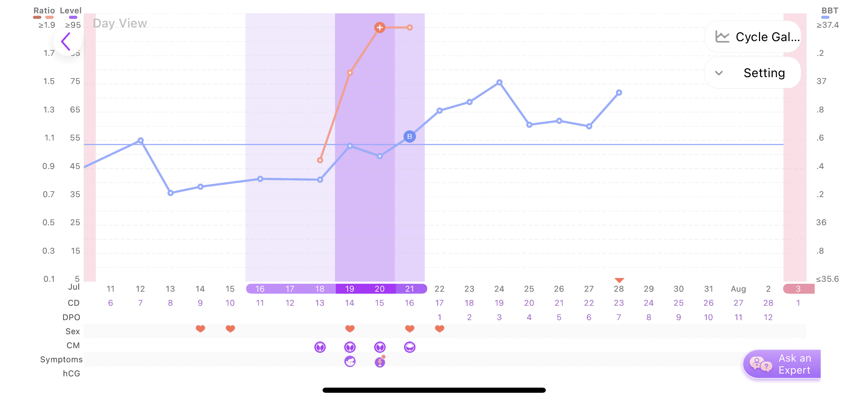Tap the Sex heart icon under Jul 14

pos(200,329)
